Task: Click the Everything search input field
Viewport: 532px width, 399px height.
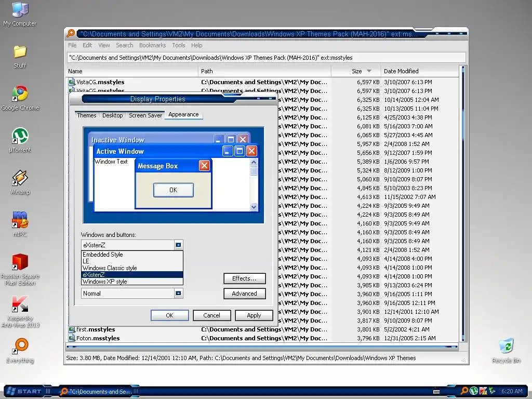Action: (x=267, y=58)
